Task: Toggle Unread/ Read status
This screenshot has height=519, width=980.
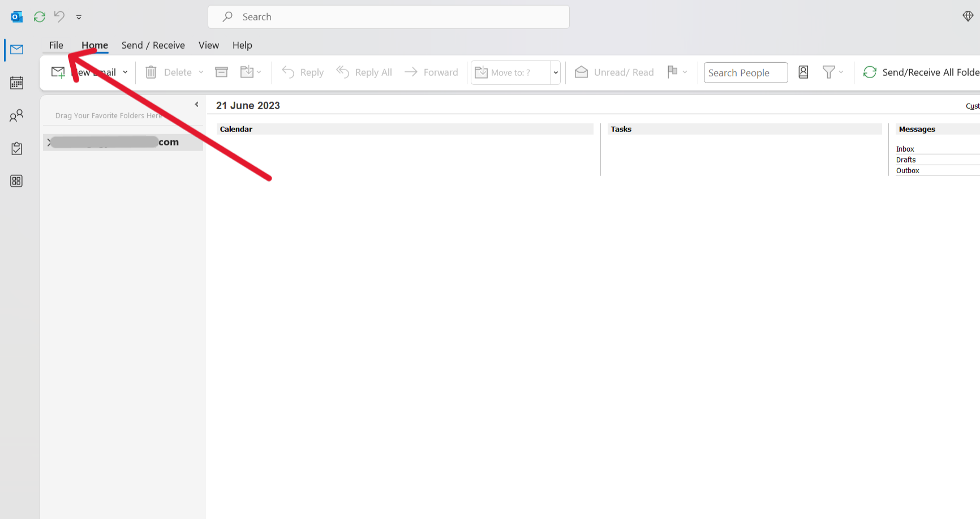Action: click(614, 72)
